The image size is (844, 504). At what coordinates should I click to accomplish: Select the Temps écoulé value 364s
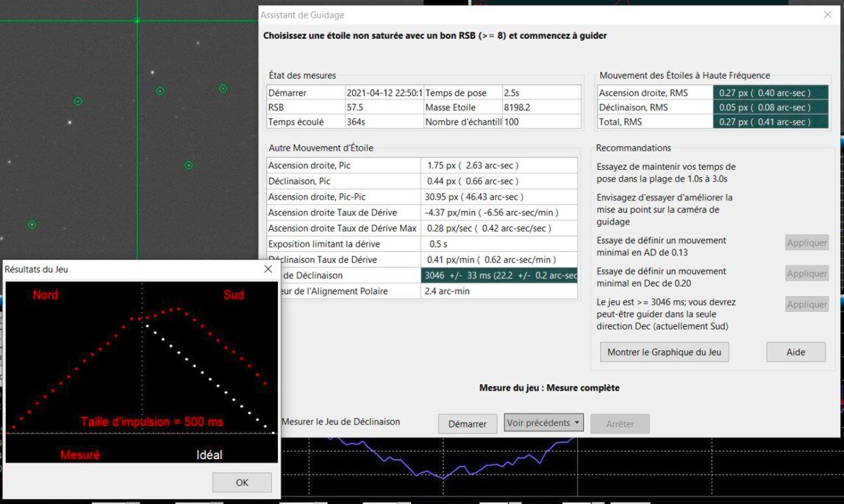tap(385, 121)
